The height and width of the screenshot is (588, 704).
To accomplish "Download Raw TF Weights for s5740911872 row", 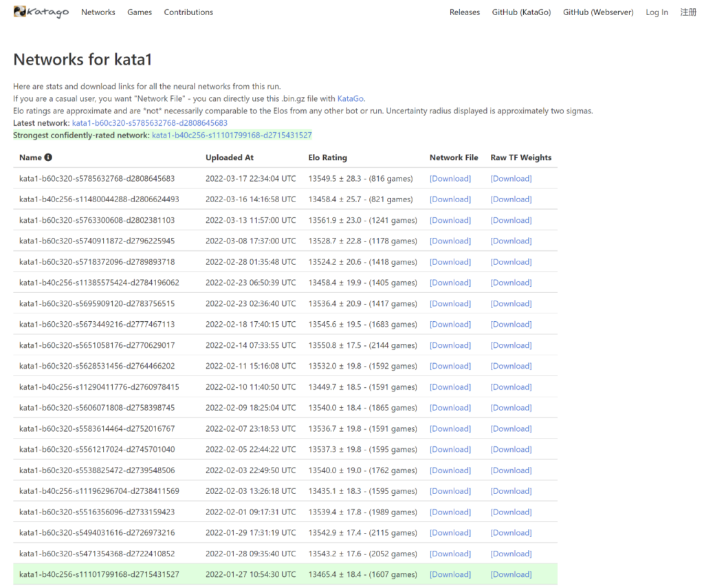I will pos(511,241).
